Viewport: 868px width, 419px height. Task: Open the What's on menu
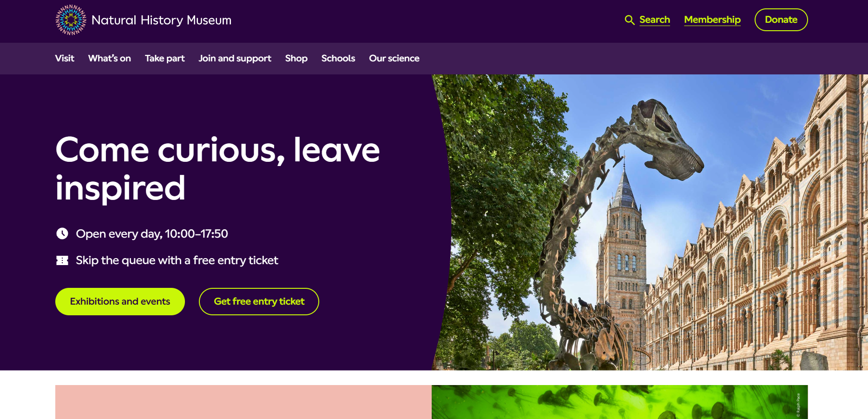pos(110,59)
